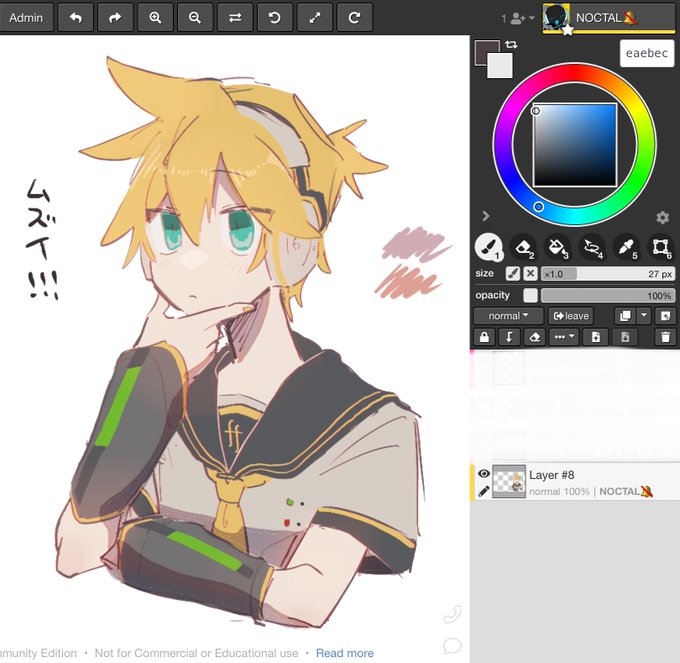Screen dimensions: 680x663
Task: Pick a hue on the color wheel ring
Action: point(539,207)
